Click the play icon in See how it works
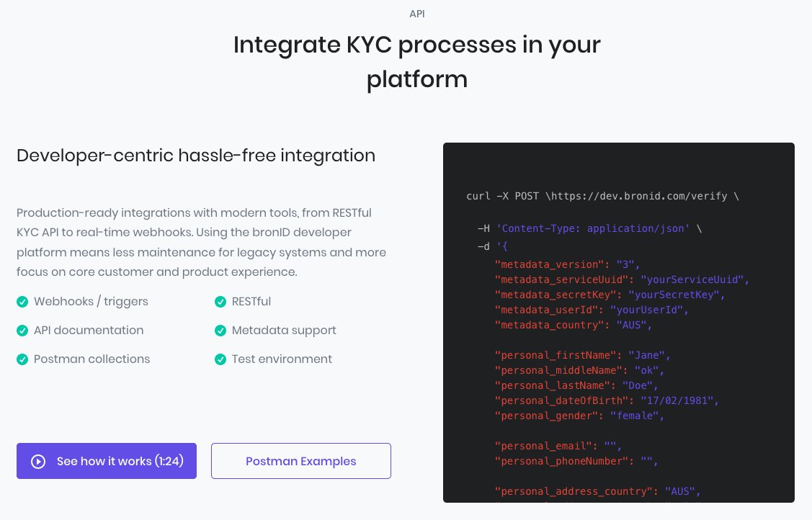 point(38,462)
